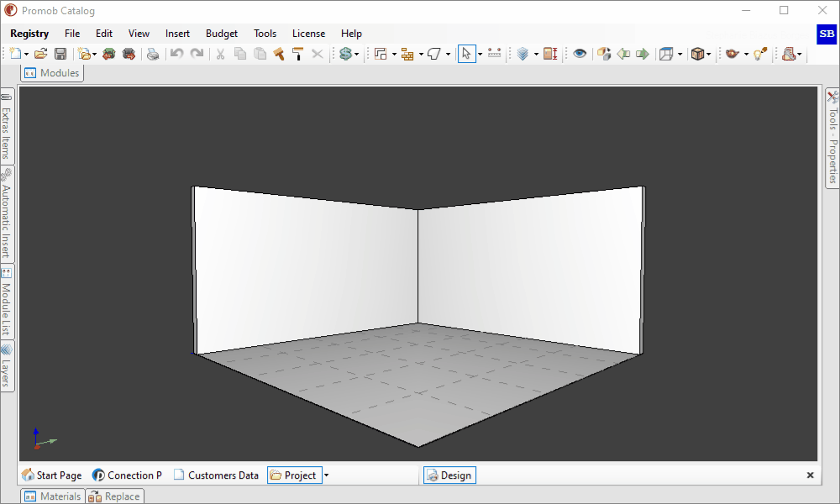This screenshot has width=840, height=504.
Task: Click the Redo arrow
Action: (x=197, y=54)
